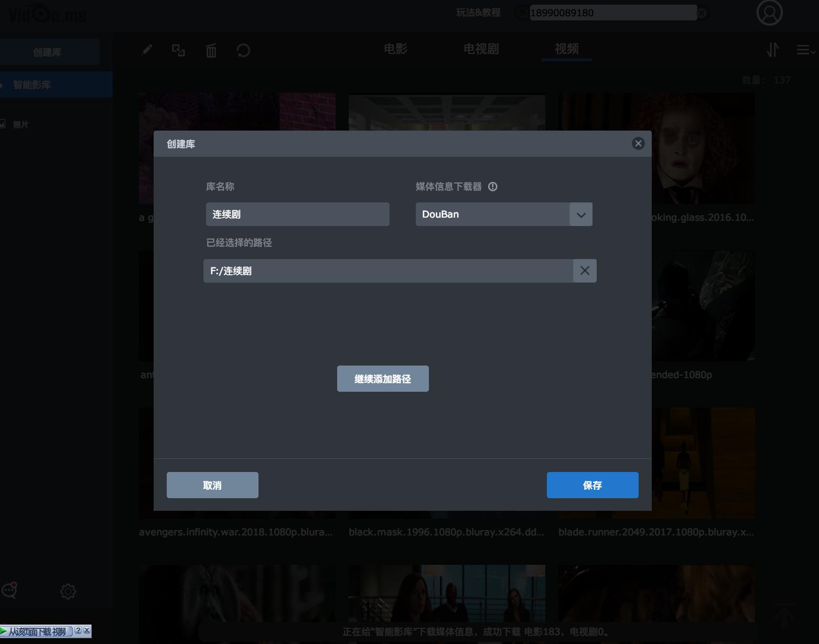
Task: Switch to the 电视剧 tab
Action: 481,49
